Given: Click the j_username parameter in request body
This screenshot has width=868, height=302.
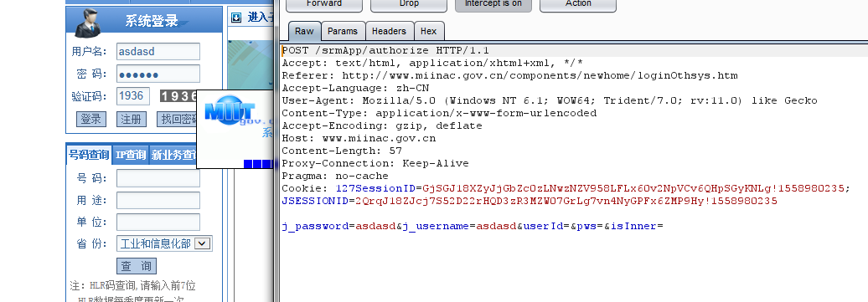Looking at the screenshot, I should [436, 226].
